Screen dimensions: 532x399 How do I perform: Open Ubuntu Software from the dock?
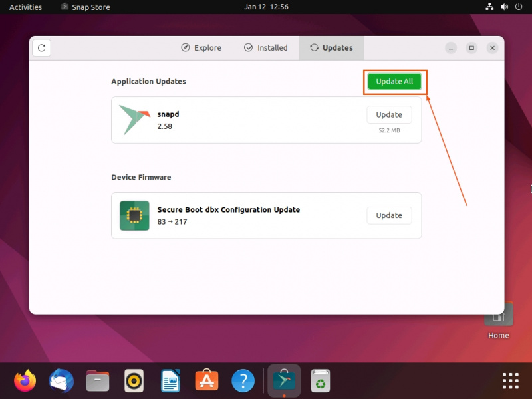click(x=207, y=380)
